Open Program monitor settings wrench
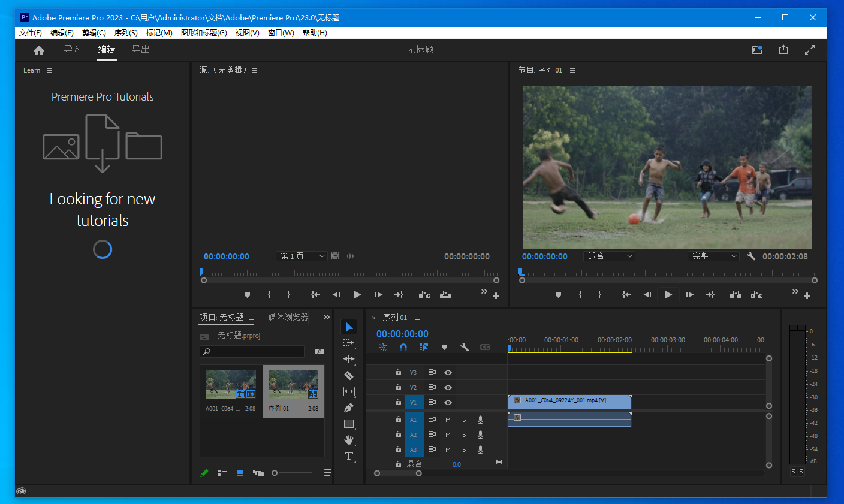 tap(751, 256)
